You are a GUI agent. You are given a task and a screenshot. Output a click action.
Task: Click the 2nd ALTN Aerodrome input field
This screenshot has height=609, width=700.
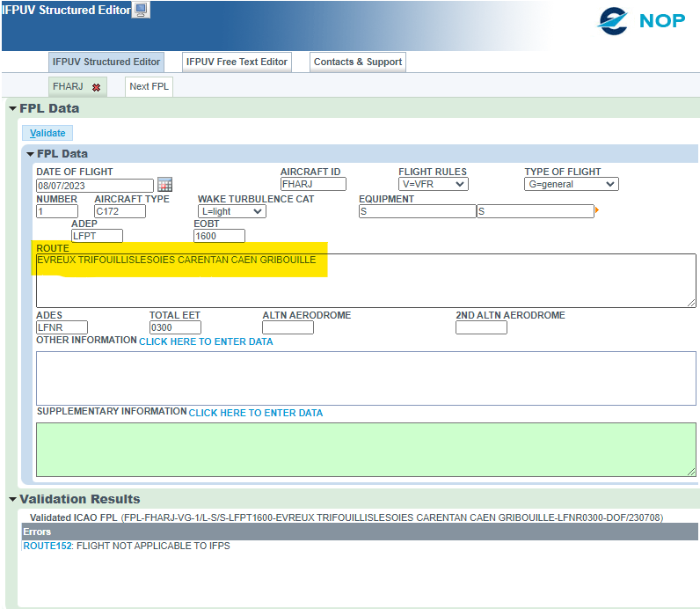(x=481, y=327)
